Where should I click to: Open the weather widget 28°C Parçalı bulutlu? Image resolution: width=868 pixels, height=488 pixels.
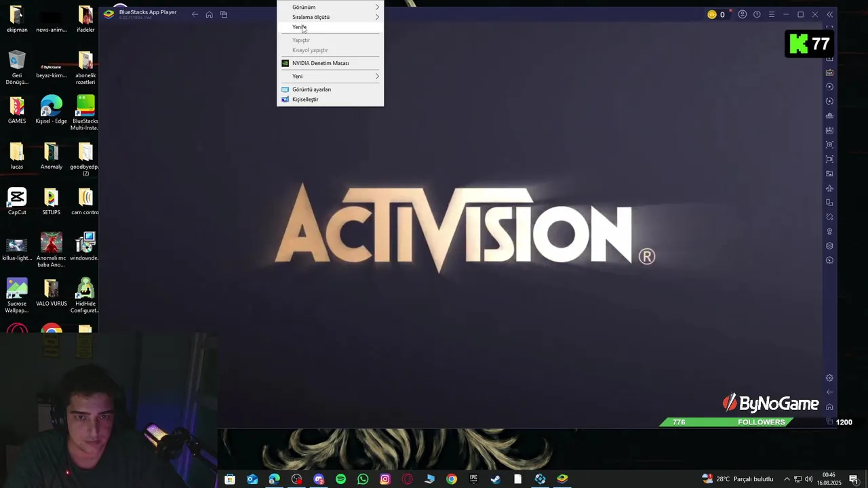pyautogui.click(x=738, y=479)
